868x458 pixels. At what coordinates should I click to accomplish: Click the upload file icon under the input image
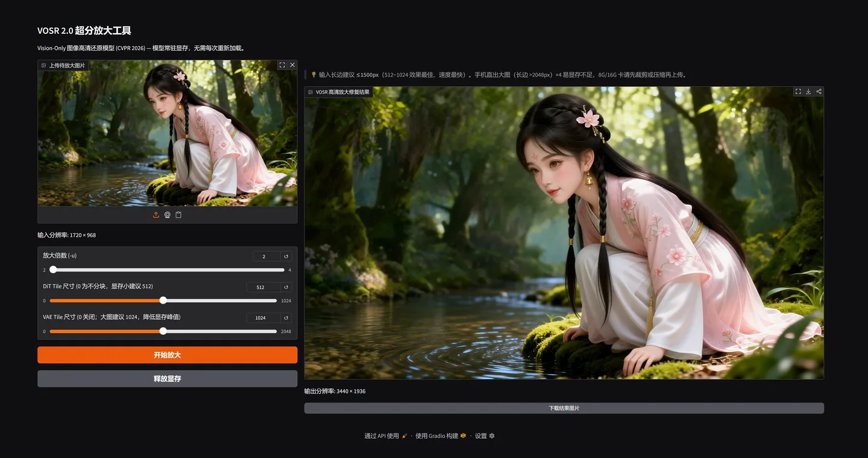click(156, 215)
